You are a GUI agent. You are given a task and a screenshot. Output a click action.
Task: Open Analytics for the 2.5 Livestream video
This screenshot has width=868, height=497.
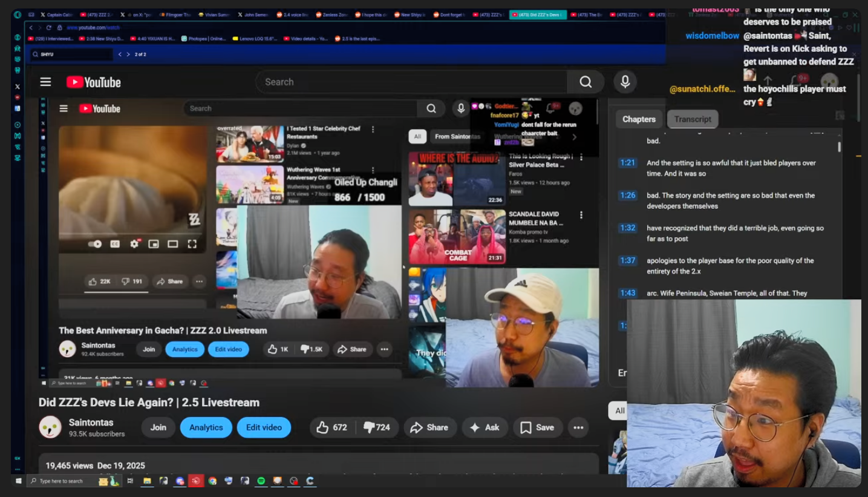[206, 427]
